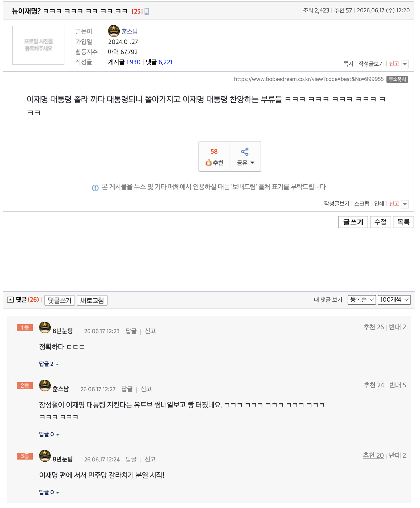Click author 훈스남's soldier avatar icon
The width and height of the screenshot is (420, 508).
pyautogui.click(x=114, y=31)
